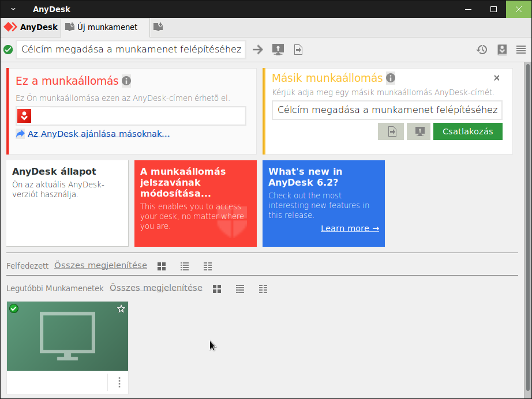Click the vertical scrollbar

coord(527,227)
